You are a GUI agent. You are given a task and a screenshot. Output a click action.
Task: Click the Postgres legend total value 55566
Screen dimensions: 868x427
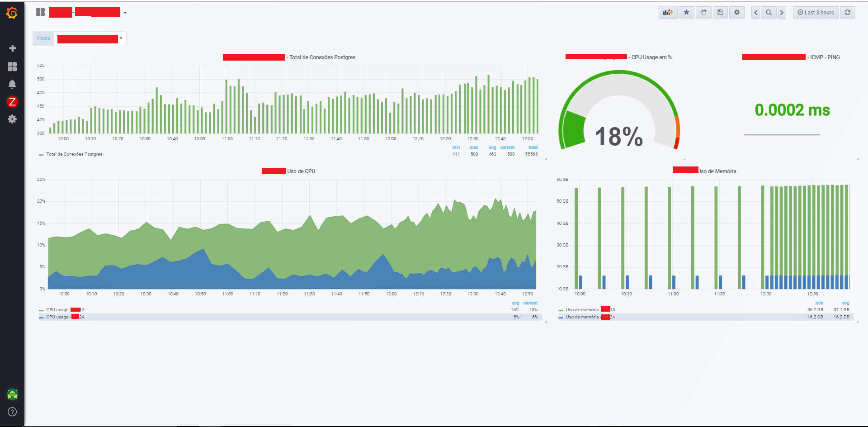(x=531, y=154)
